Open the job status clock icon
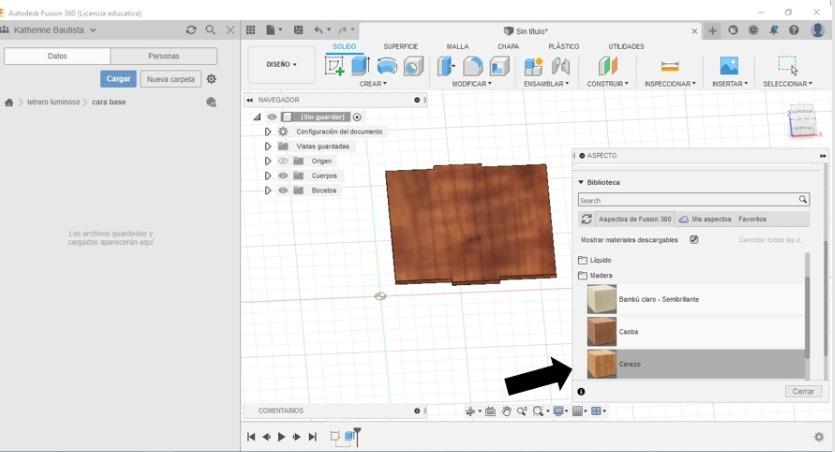Viewport: 835px width, 452px height. (753, 30)
